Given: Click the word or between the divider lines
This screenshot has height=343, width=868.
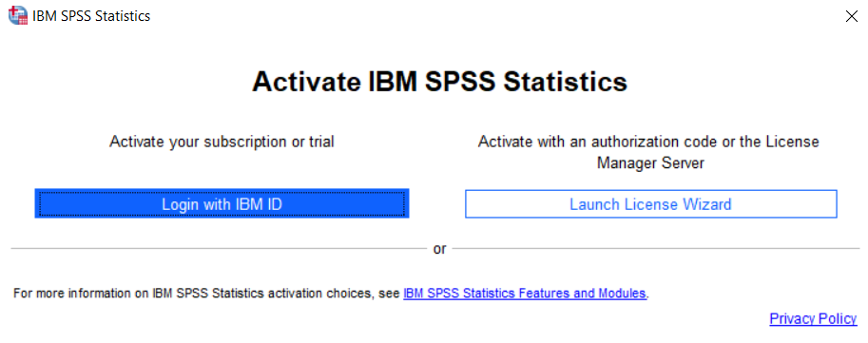Looking at the screenshot, I should (439, 249).
